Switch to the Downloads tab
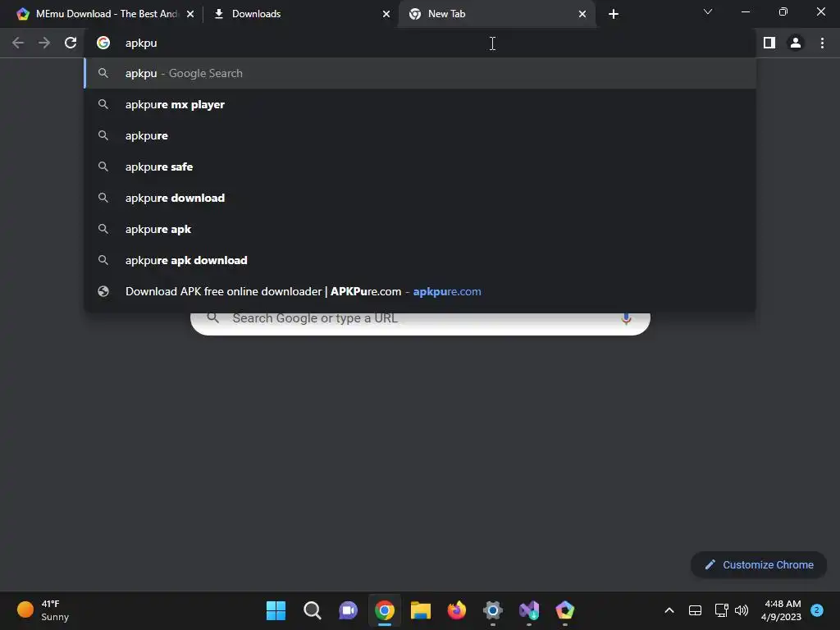Image resolution: width=840 pixels, height=630 pixels. 300,14
